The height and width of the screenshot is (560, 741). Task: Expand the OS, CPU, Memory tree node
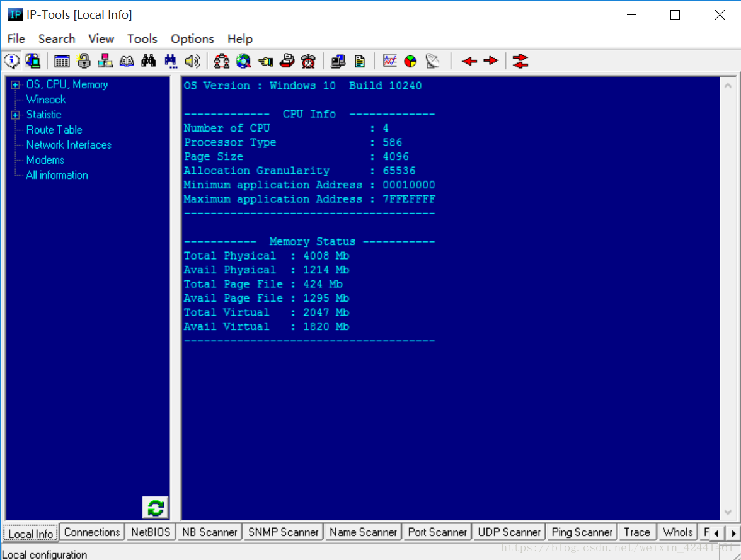tap(15, 84)
